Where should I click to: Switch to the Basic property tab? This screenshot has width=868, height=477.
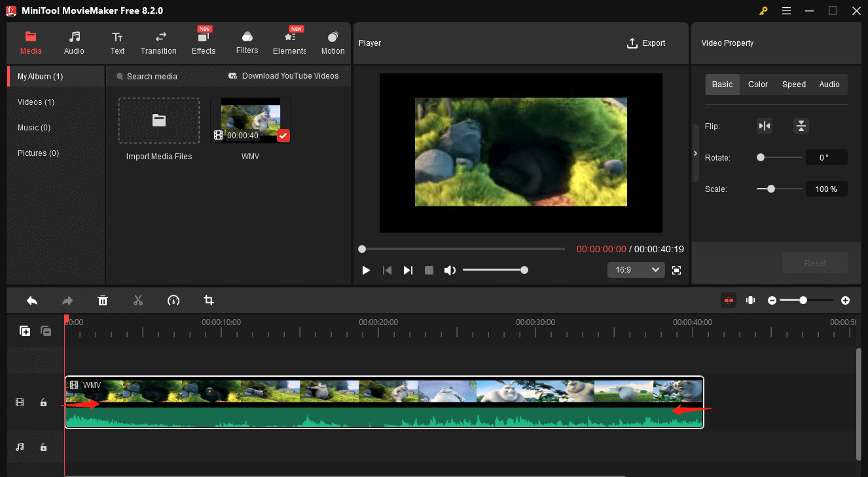point(723,85)
